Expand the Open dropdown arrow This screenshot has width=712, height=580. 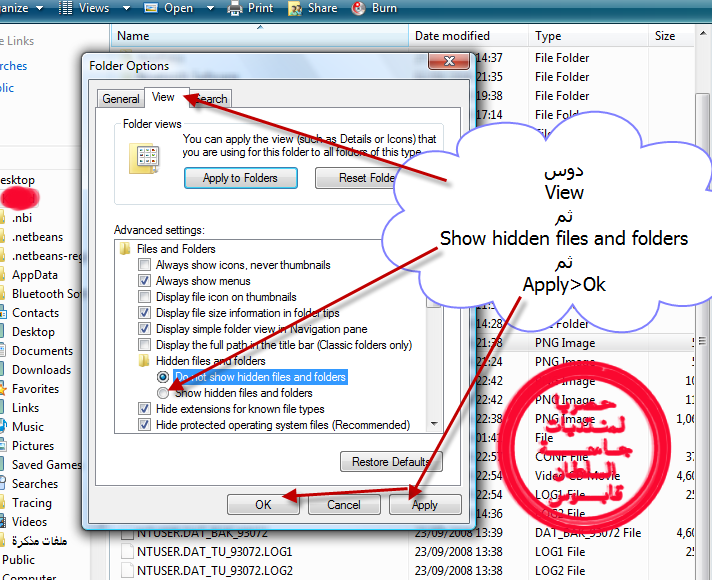click(x=210, y=8)
